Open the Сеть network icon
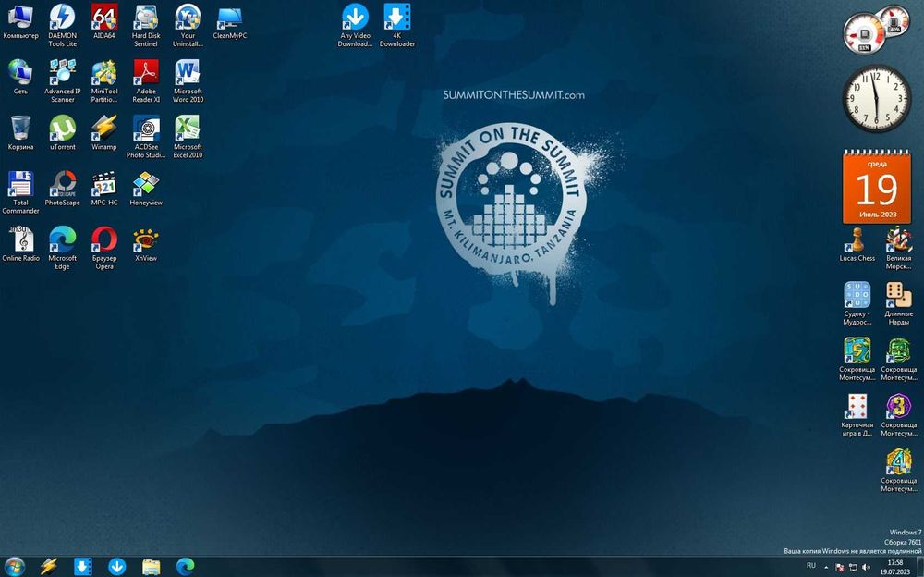 pyautogui.click(x=20, y=78)
